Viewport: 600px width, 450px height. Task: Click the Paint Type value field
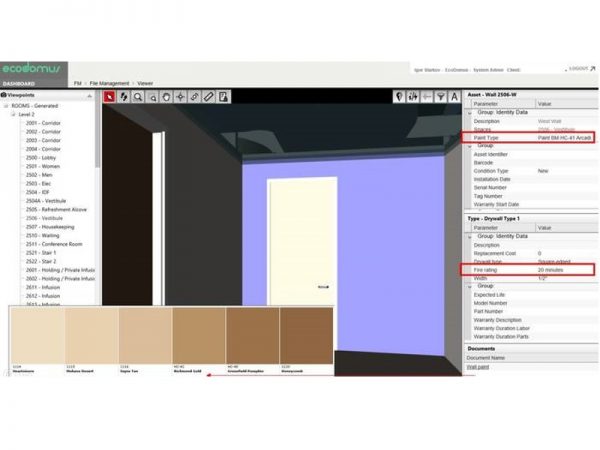click(x=564, y=136)
